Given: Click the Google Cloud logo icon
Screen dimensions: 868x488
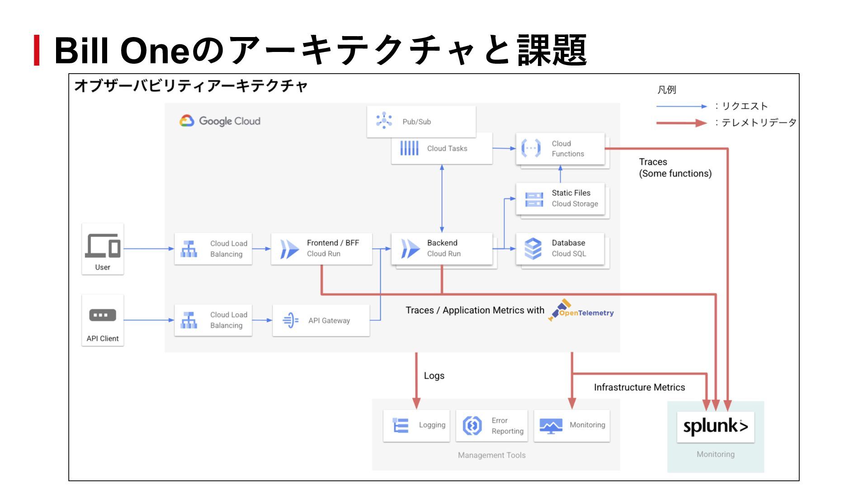Looking at the screenshot, I should (x=187, y=121).
